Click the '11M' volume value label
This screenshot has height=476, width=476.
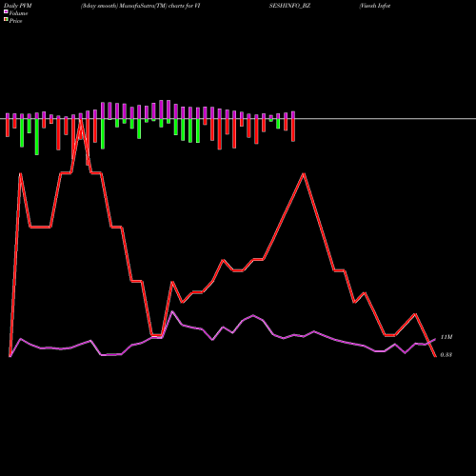point(446,337)
